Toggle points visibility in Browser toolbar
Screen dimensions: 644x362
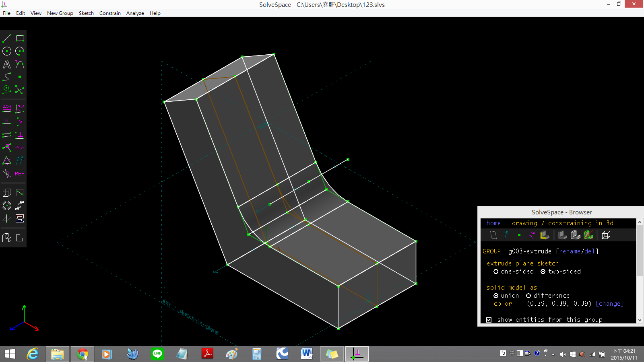click(519, 235)
